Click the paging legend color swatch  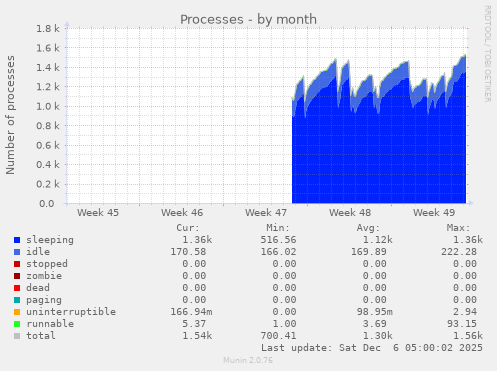[17, 300]
